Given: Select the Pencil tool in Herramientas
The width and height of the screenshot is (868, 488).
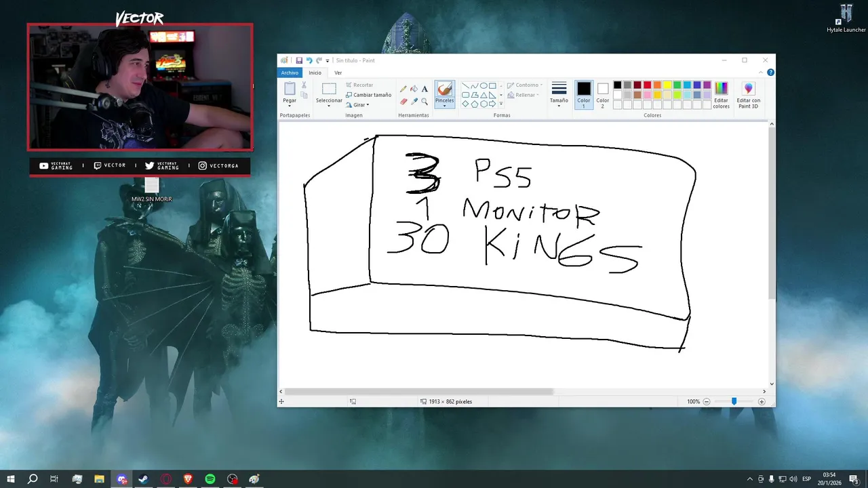Looking at the screenshot, I should tap(403, 89).
